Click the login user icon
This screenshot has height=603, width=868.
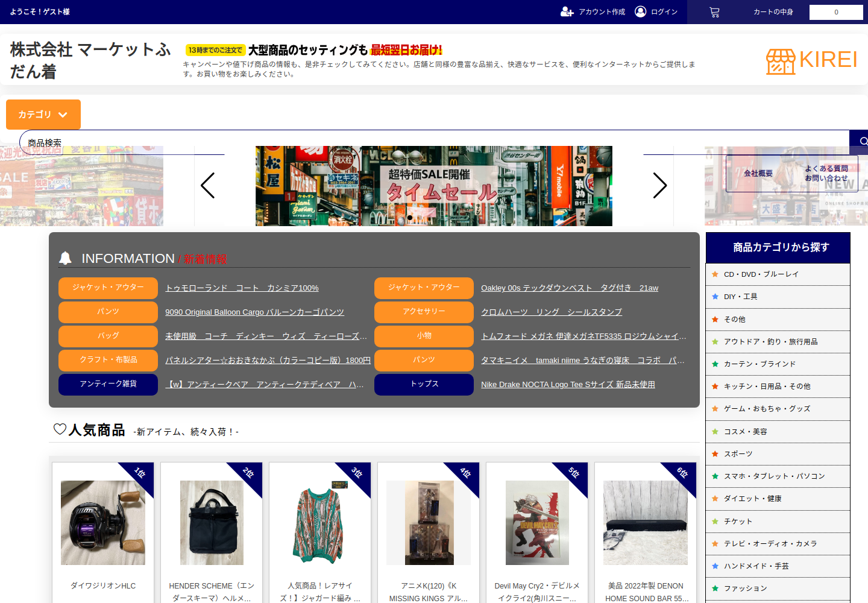pyautogui.click(x=641, y=11)
